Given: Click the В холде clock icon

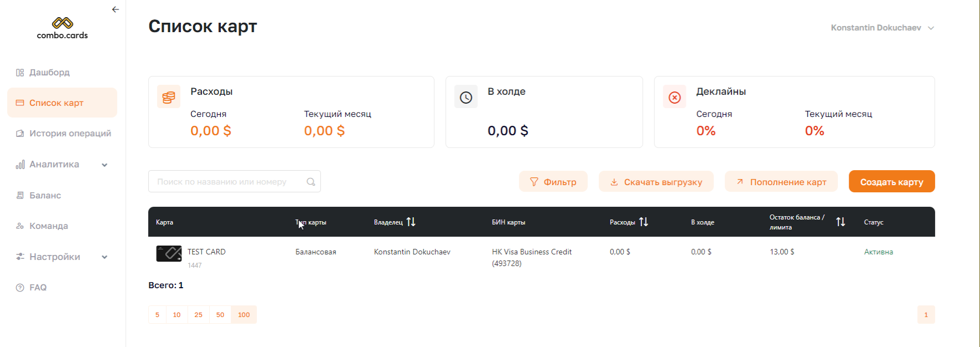Looking at the screenshot, I should (466, 97).
